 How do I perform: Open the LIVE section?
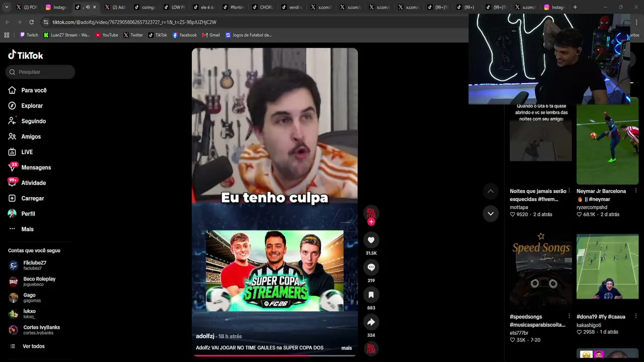[x=21, y=152]
